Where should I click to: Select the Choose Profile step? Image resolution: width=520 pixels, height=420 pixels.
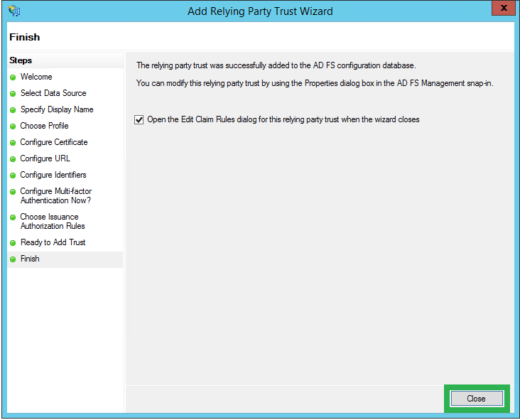coord(45,126)
